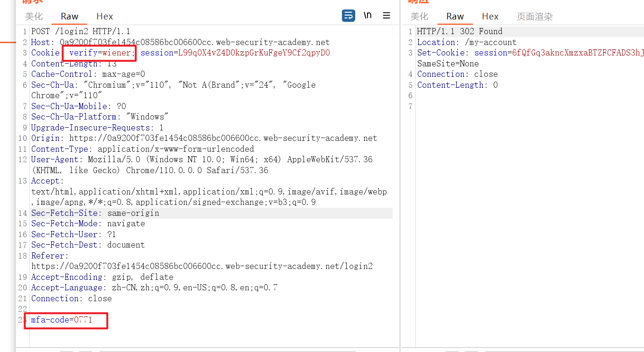
Task: Click the Accept: header name
Action: (47, 181)
